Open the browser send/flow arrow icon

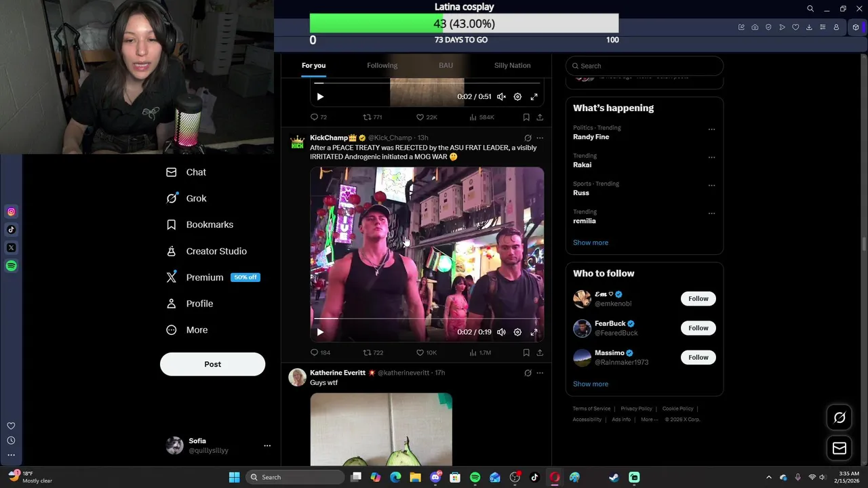point(782,27)
